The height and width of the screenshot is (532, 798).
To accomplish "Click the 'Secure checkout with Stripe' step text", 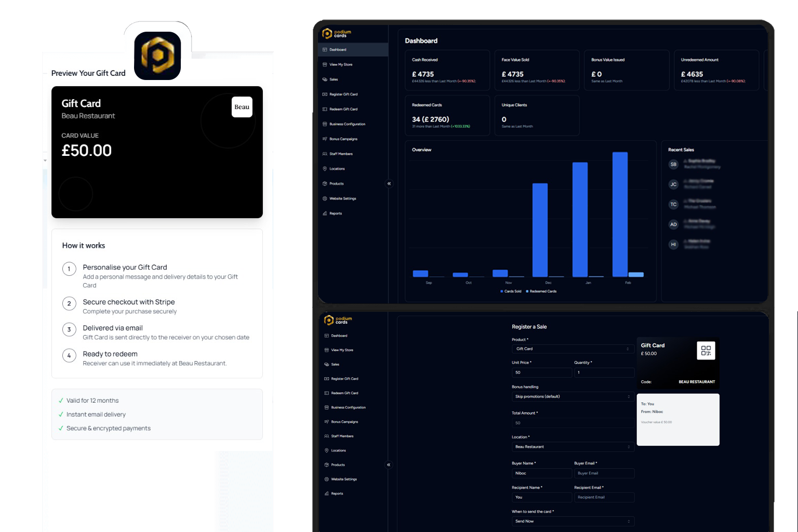I will click(129, 302).
